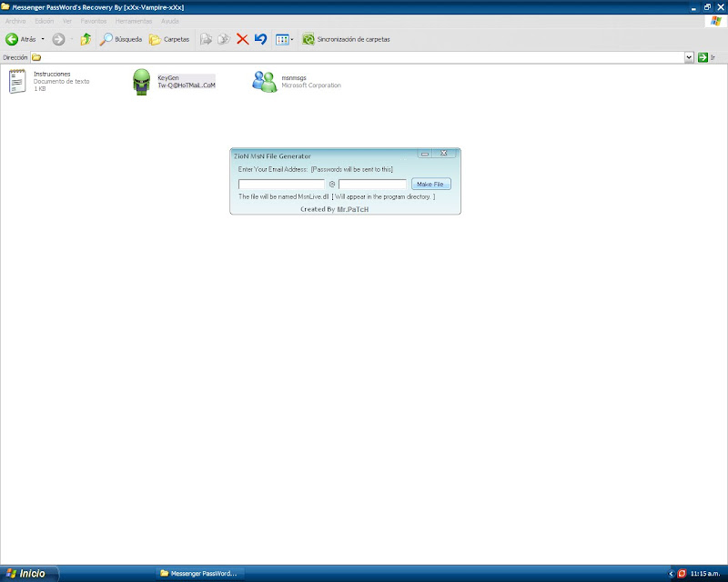Expand hidden tray icons arrow

click(671, 574)
